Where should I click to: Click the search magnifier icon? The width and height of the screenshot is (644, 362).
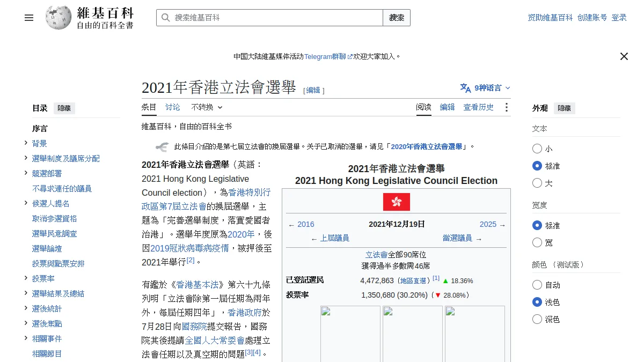165,18
